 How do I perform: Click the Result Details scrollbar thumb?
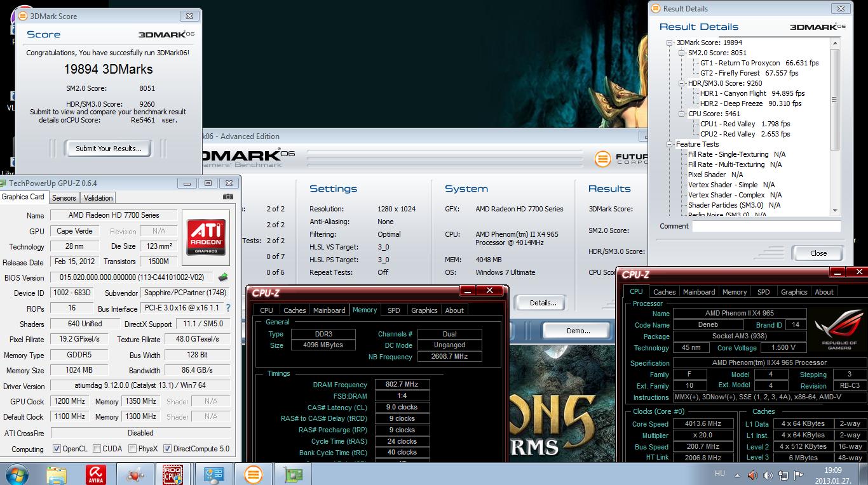coord(834,99)
